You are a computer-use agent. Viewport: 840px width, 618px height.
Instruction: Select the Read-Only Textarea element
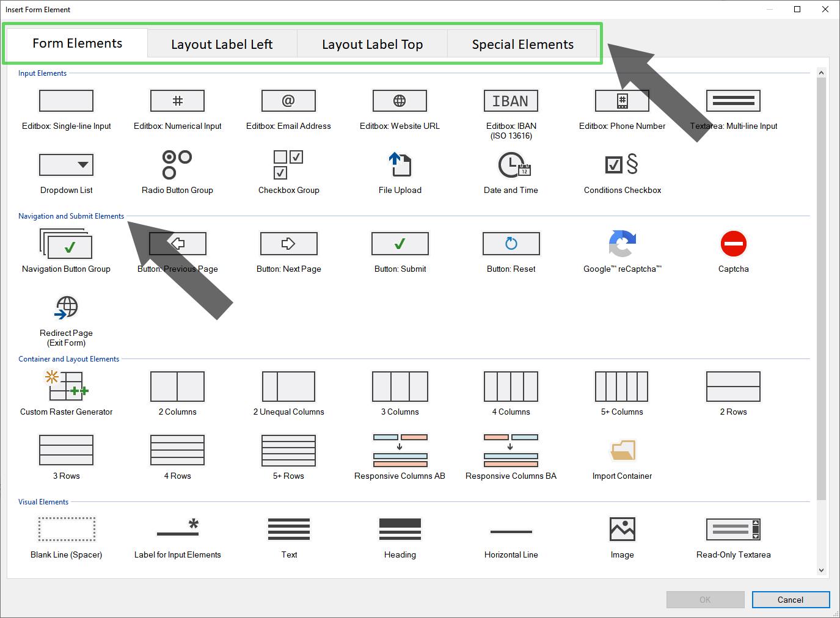click(733, 537)
